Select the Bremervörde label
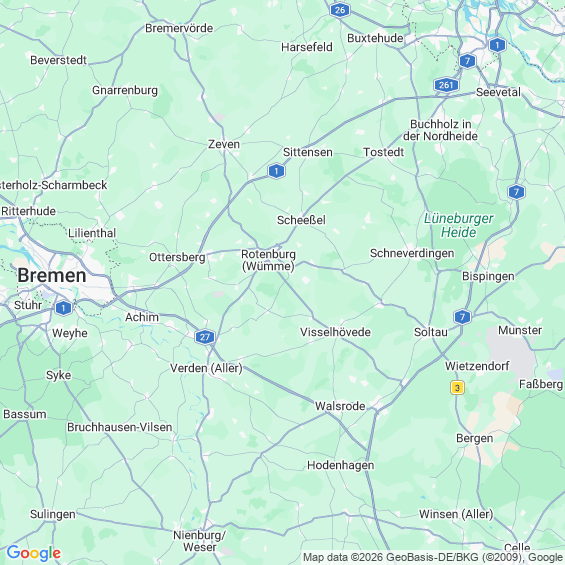This screenshot has width=565, height=565. coord(179,28)
